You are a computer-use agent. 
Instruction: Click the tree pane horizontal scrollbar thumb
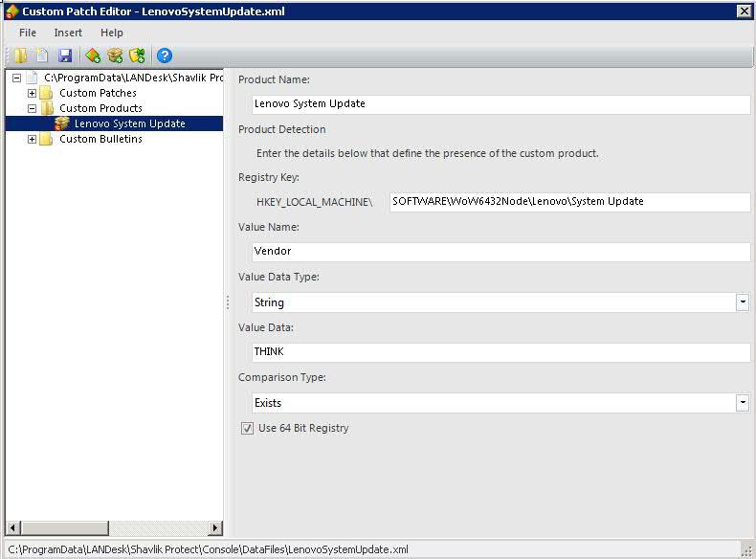point(65,528)
